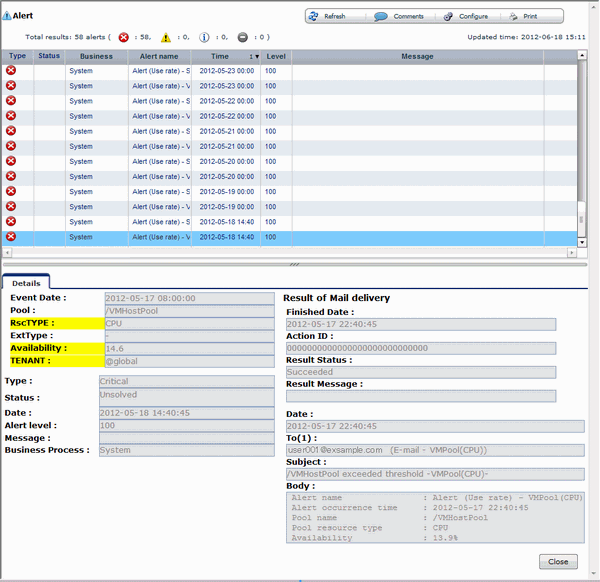Click the mail Body text area

435,517
